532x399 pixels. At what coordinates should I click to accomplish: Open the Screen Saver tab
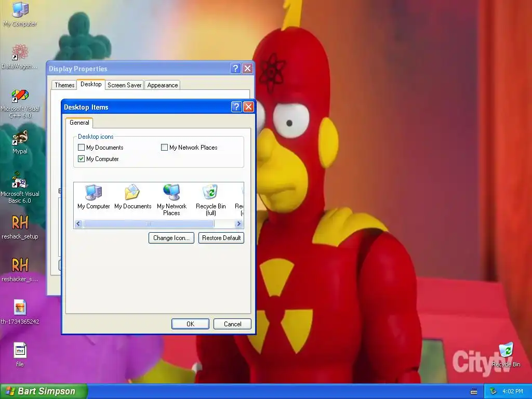point(125,85)
